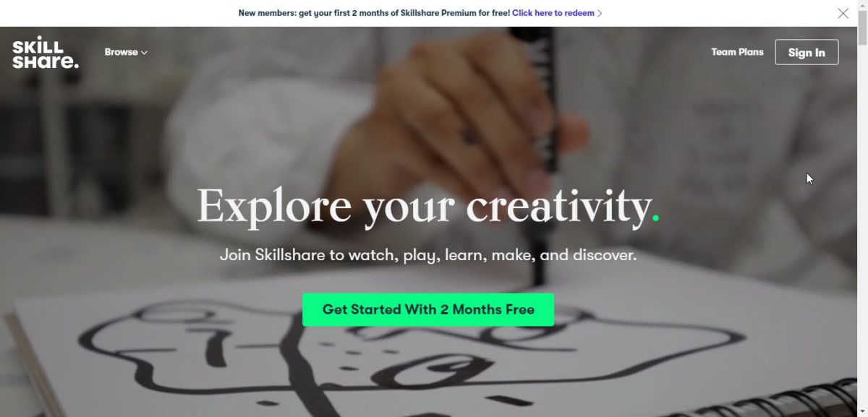Expand the Browse chevron arrow
Image resolution: width=868 pixels, height=417 pixels.
144,52
